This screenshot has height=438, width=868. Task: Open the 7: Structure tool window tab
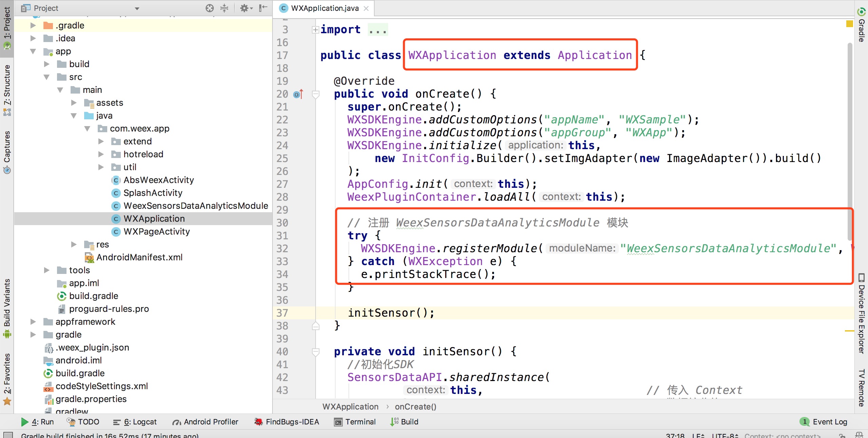point(7,90)
